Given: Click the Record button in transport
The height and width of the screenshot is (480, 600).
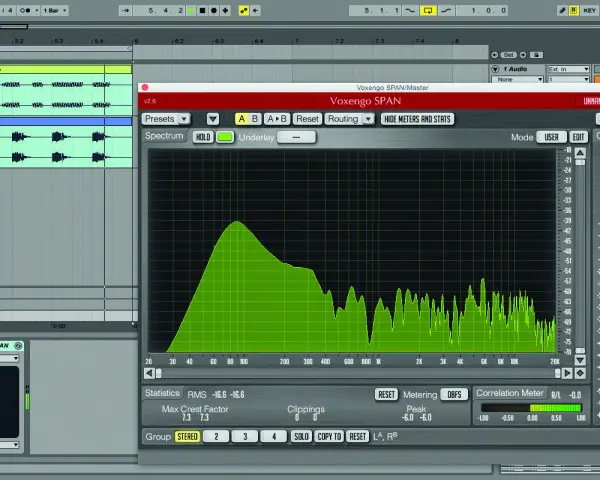Looking at the screenshot, I should click(x=214, y=10).
